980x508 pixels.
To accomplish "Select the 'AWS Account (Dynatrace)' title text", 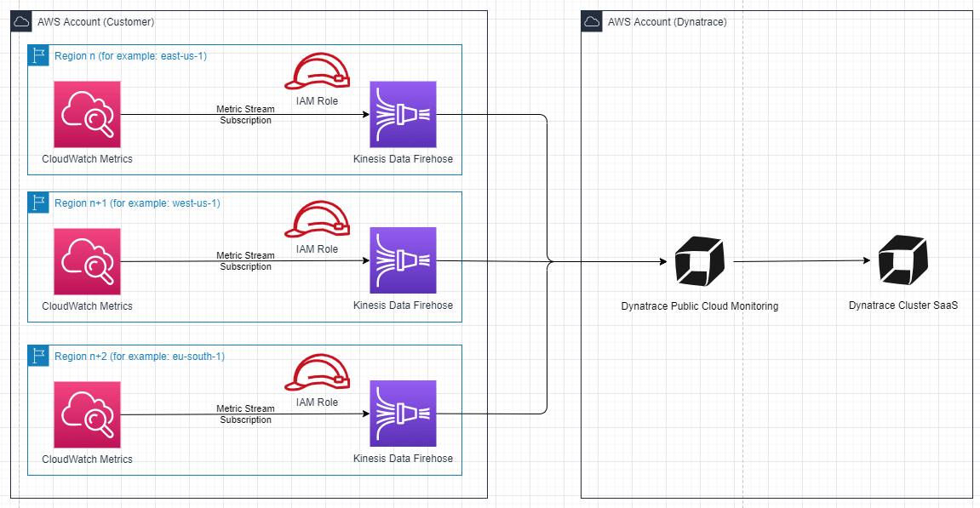I will pyautogui.click(x=667, y=22).
